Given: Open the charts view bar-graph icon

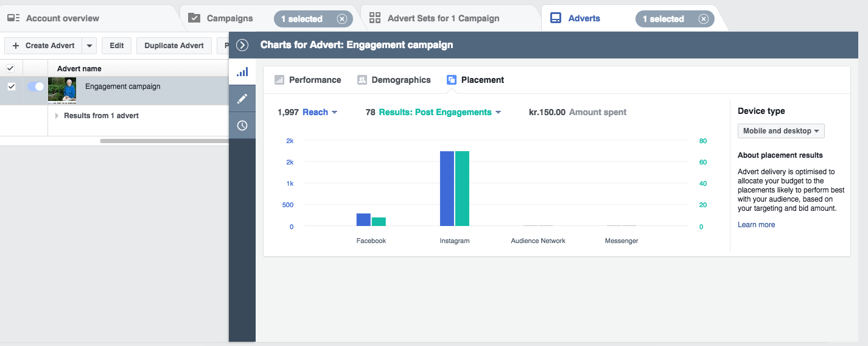Looking at the screenshot, I should pos(242,72).
